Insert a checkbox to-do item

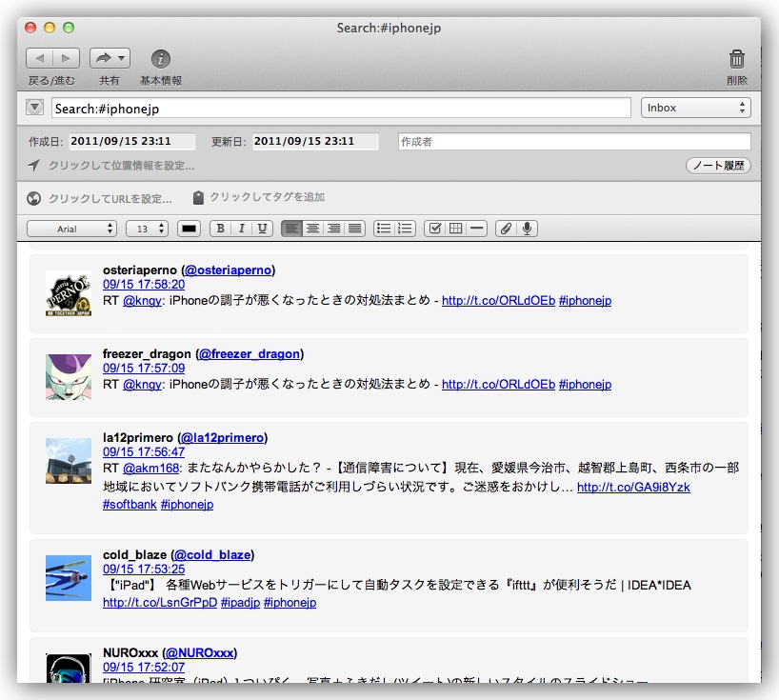click(x=434, y=229)
